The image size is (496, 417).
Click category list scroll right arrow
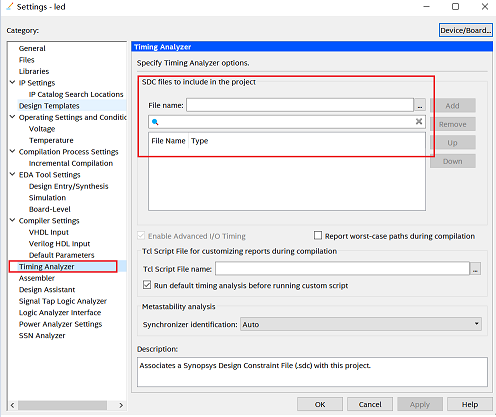tap(121, 405)
